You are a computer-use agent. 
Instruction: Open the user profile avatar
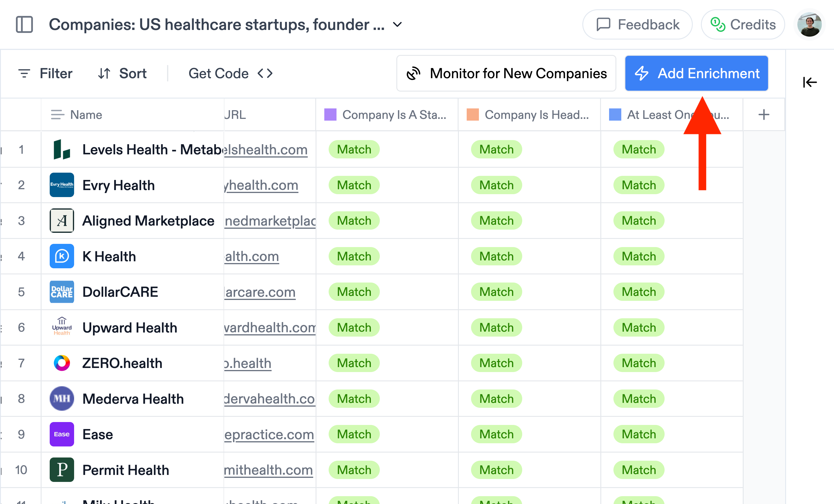coord(809,24)
